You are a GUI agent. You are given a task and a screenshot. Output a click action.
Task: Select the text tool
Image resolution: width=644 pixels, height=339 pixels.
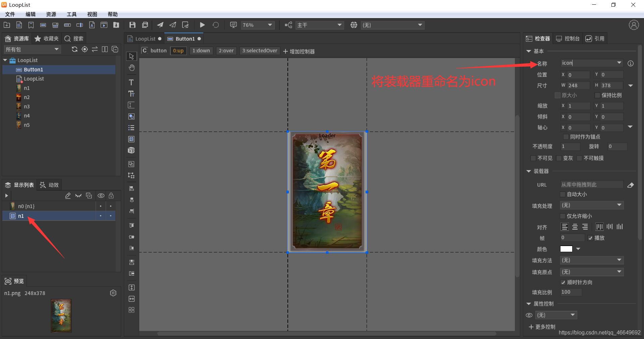[x=131, y=83]
